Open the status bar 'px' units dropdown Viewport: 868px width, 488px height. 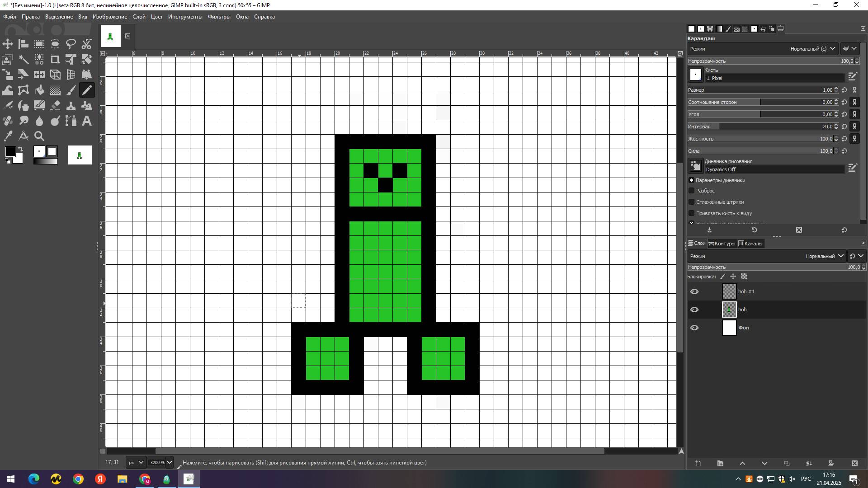(136, 462)
